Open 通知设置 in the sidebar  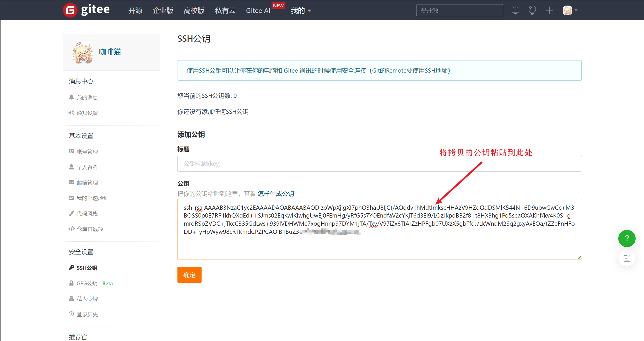click(x=87, y=113)
